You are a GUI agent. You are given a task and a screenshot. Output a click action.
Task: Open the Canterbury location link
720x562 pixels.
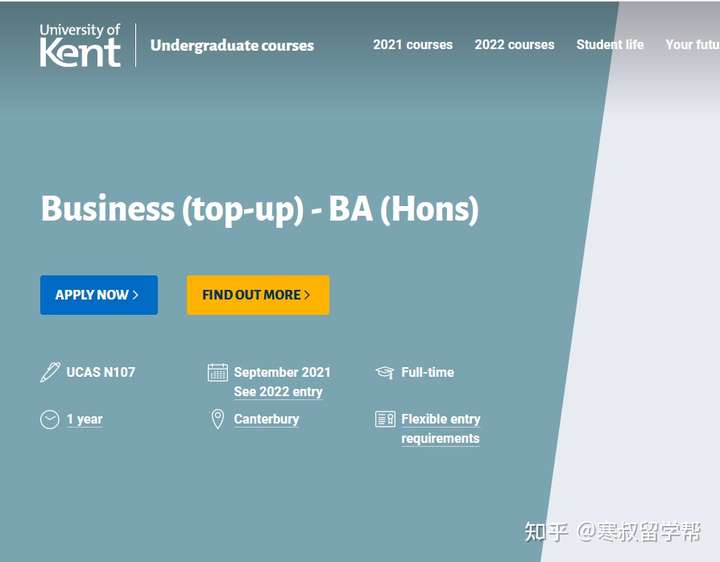pyautogui.click(x=266, y=419)
